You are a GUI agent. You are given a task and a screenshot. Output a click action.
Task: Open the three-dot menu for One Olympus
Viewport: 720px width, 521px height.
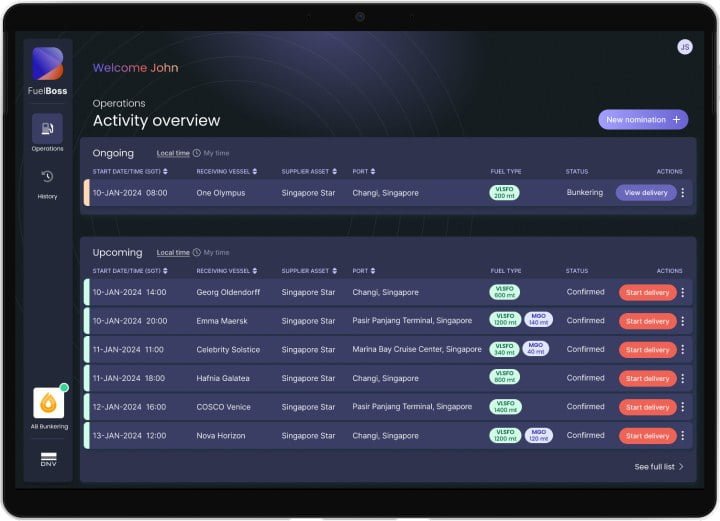683,193
